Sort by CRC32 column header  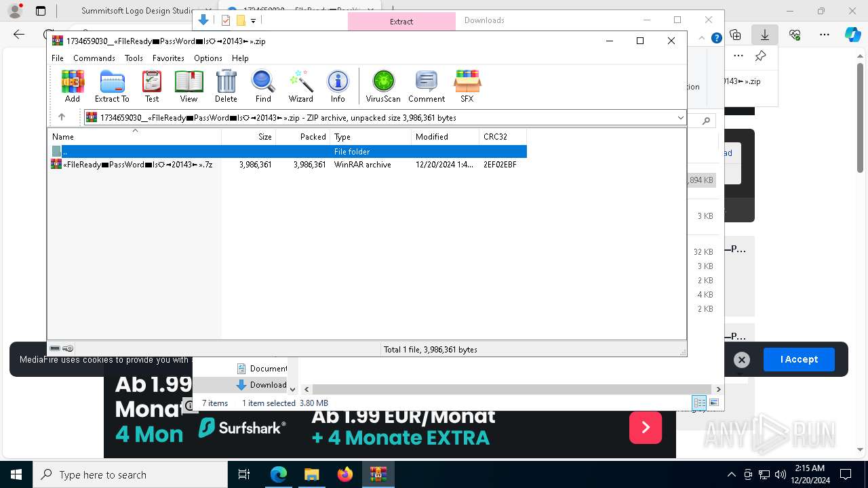pos(502,136)
